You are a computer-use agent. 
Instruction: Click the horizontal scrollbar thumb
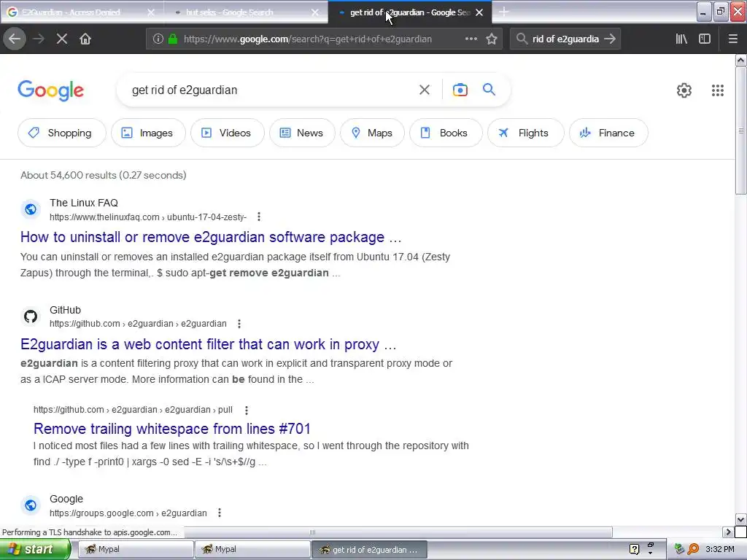312,532
